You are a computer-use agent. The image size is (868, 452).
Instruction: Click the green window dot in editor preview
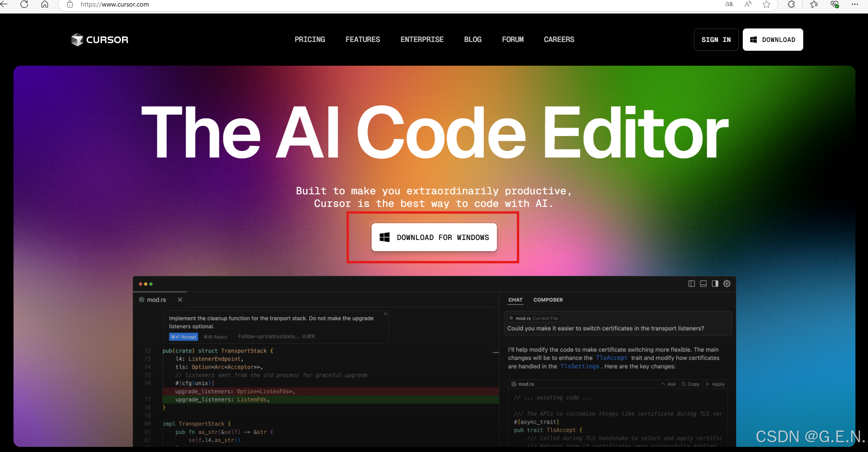pyautogui.click(x=151, y=284)
